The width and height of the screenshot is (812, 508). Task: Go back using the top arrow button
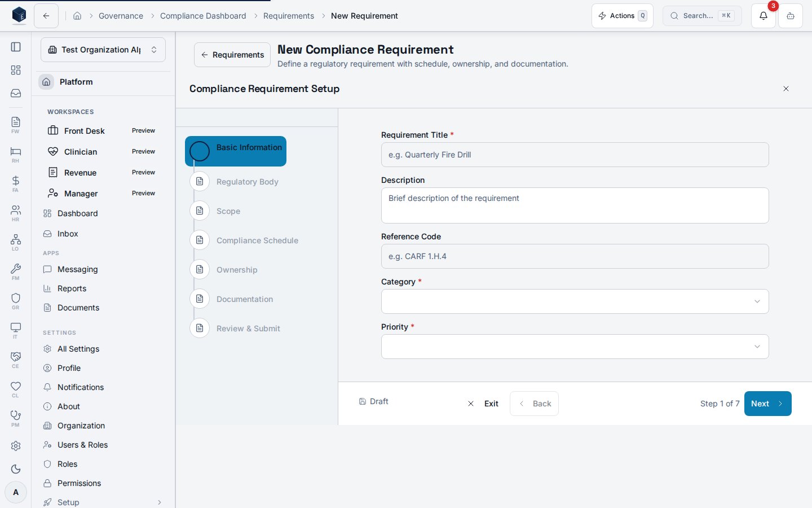tap(46, 16)
